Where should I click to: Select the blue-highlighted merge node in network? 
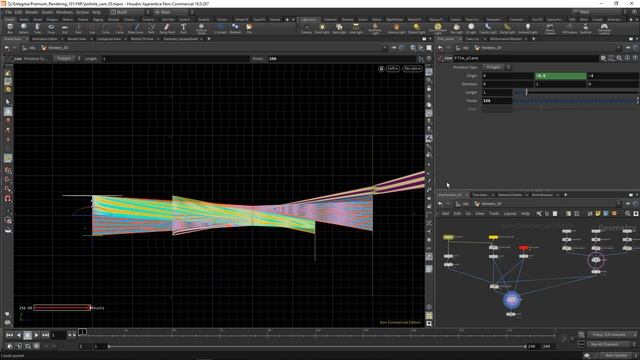511,300
